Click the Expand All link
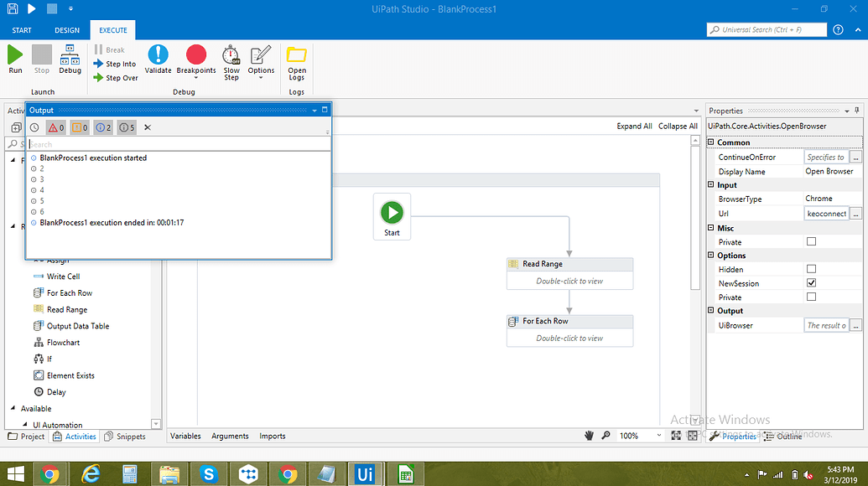Screen dimensions: 868x486 634,126
